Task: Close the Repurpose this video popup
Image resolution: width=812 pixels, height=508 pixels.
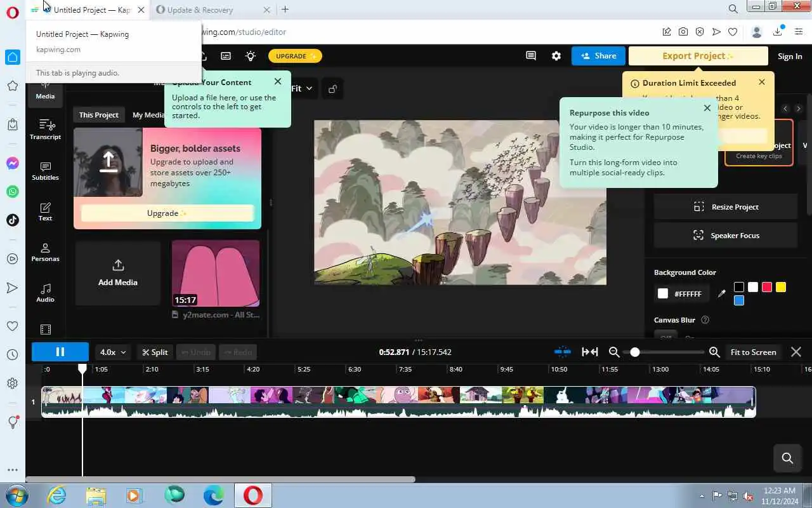Action: tap(707, 108)
